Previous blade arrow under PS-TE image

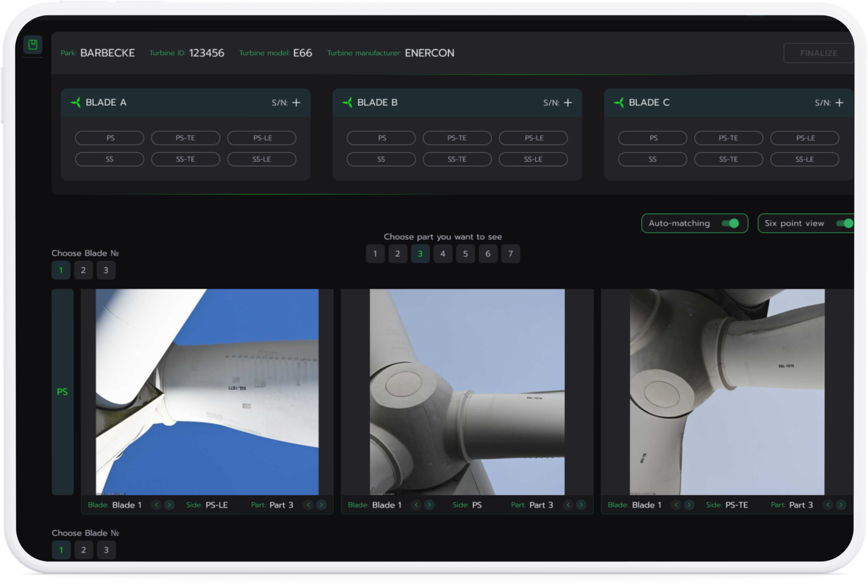[x=676, y=505]
